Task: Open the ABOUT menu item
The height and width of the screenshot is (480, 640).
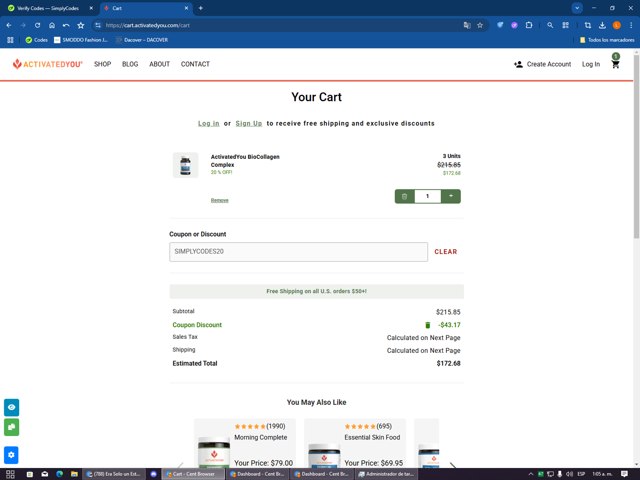Action: coord(160,64)
